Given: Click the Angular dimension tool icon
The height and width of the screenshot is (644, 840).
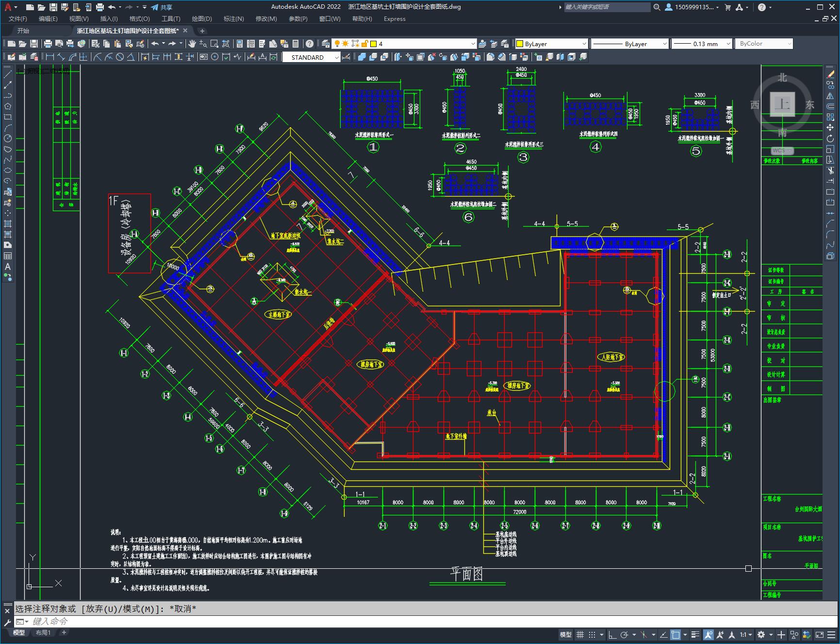Looking at the screenshot, I should (x=131, y=57).
